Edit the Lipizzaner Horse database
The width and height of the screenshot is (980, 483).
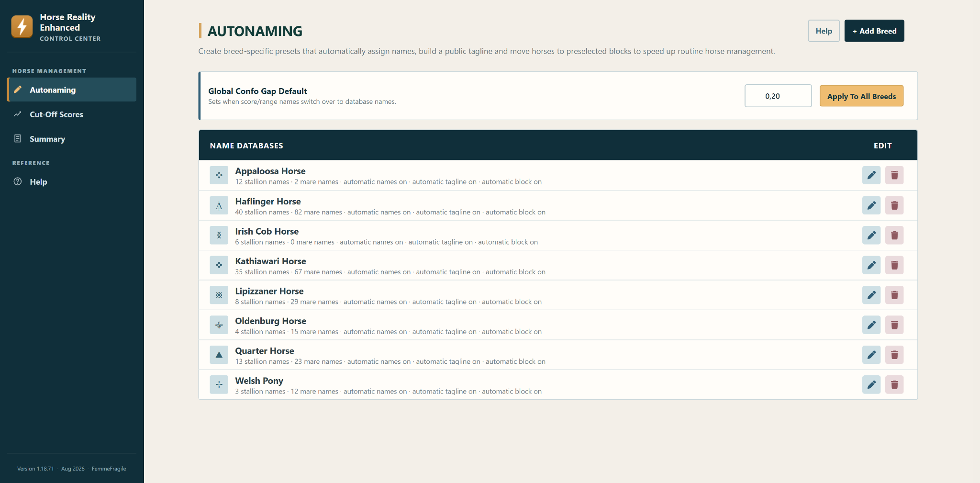[871, 295]
